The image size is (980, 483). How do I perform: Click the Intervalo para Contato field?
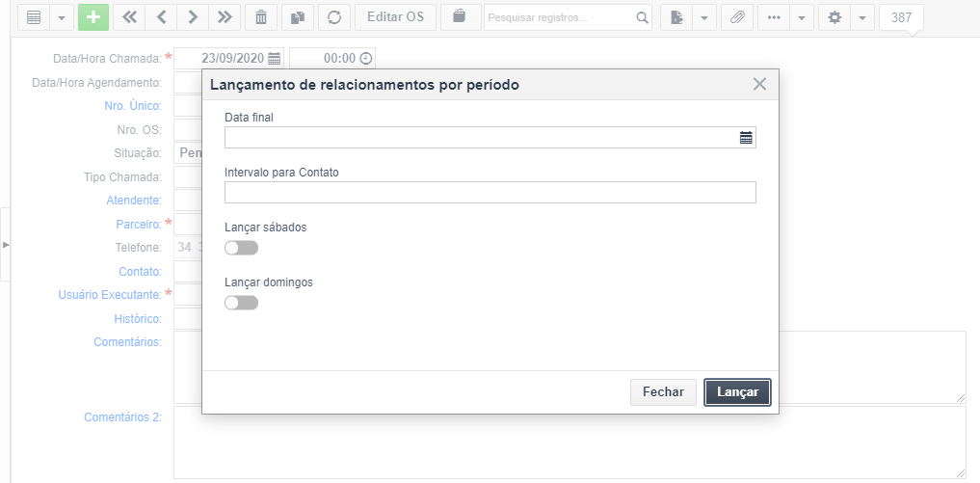(490, 192)
